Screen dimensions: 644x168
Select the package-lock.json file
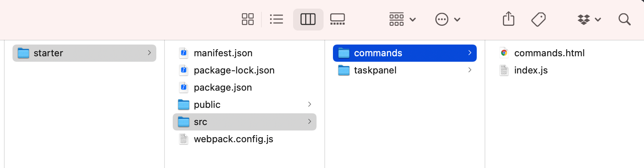[x=234, y=70]
